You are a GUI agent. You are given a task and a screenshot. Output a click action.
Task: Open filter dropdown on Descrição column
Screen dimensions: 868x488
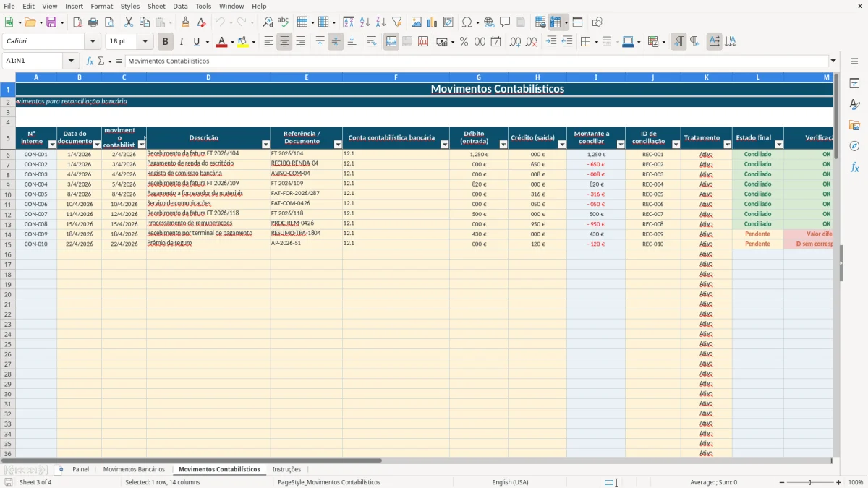(x=265, y=145)
